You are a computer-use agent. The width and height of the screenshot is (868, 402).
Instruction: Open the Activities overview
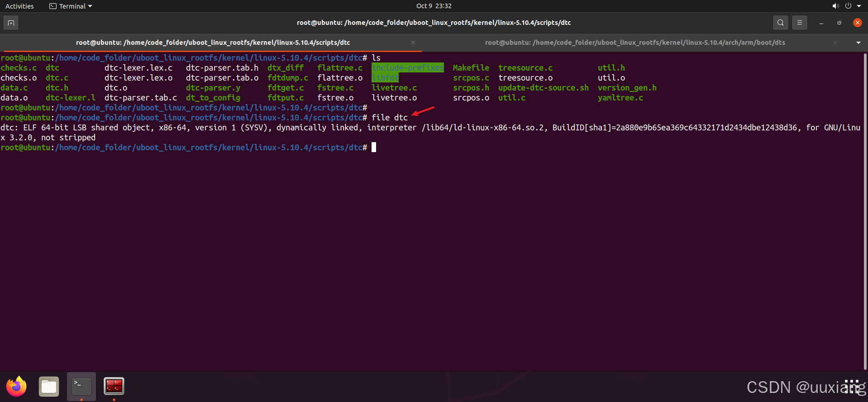tap(19, 6)
